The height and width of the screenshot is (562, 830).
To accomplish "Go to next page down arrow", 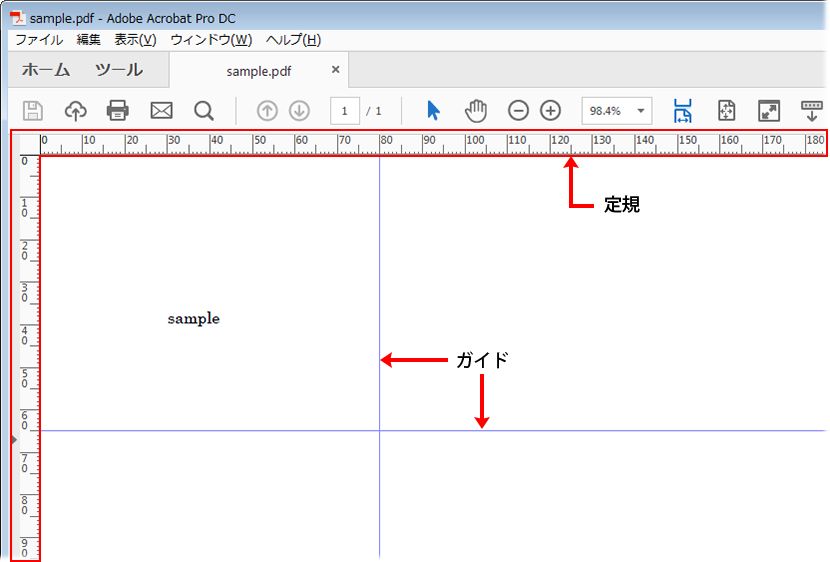I will point(300,111).
